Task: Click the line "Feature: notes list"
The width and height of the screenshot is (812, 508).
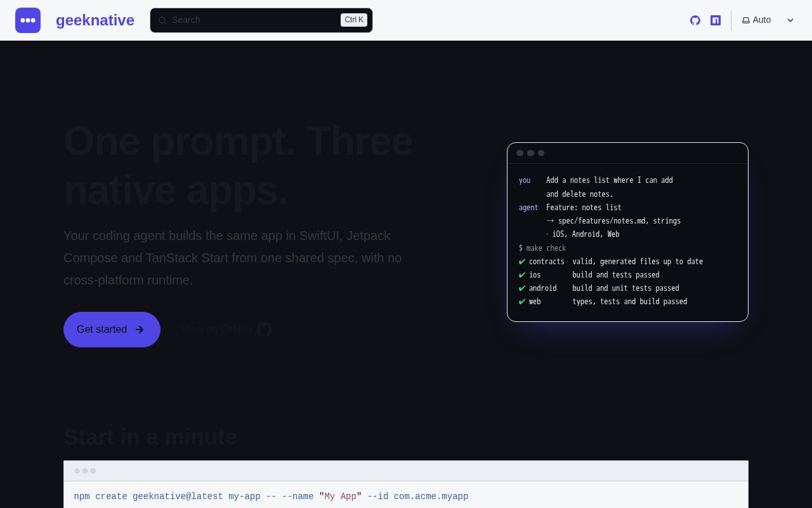Action: tap(584, 208)
